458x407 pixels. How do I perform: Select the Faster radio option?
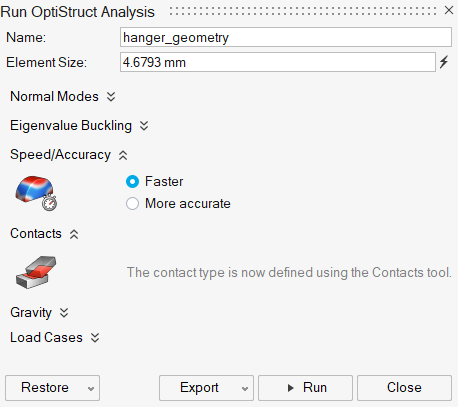tap(132, 182)
